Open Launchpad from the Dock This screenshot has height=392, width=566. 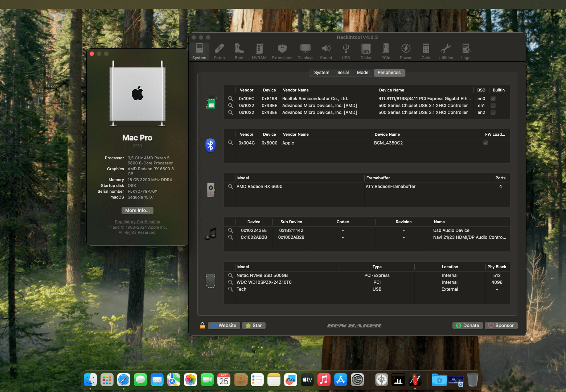107,380
